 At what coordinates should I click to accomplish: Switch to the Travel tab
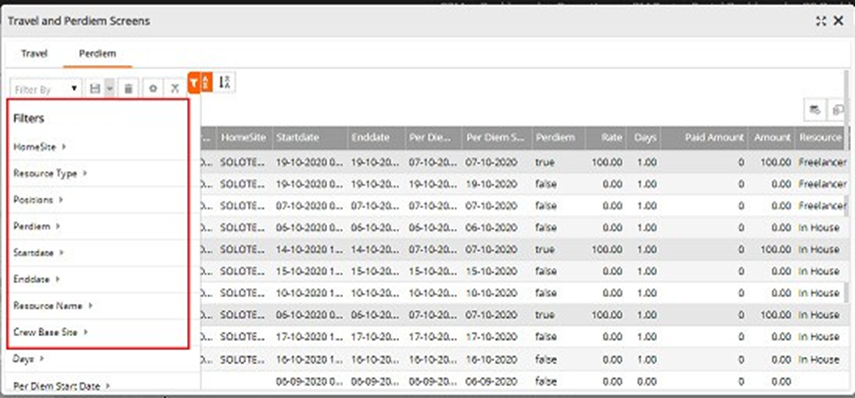(34, 53)
